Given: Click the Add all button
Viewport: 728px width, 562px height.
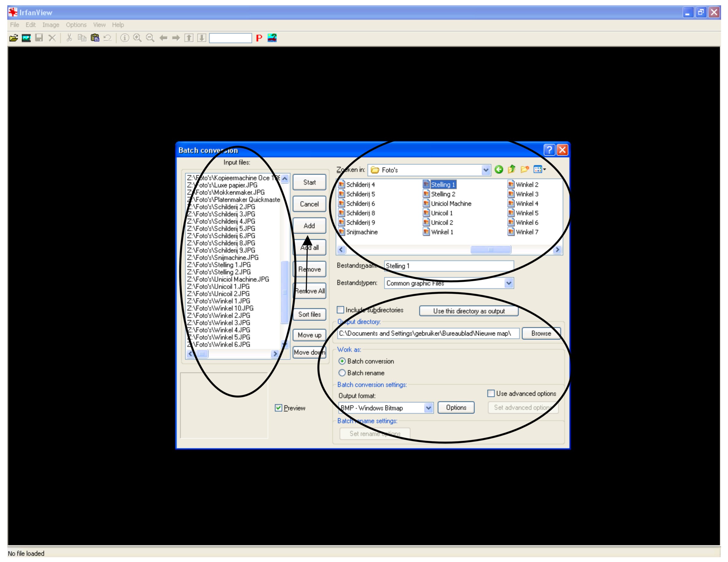Looking at the screenshot, I should tap(309, 248).
